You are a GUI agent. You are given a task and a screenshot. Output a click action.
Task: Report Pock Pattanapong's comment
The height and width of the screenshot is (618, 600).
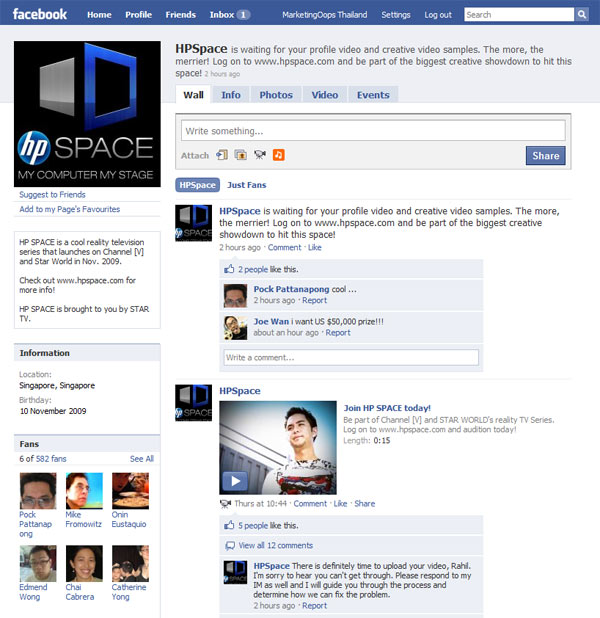314,300
